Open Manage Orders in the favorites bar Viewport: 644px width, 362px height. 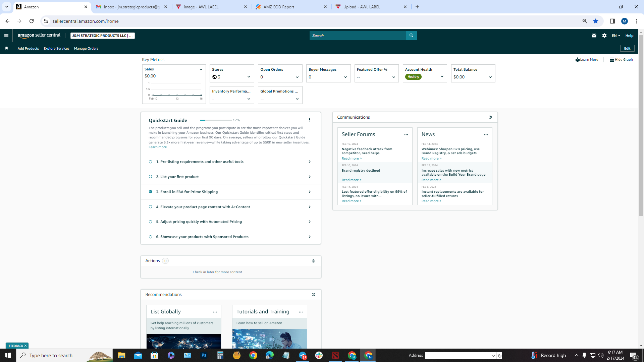click(86, 49)
